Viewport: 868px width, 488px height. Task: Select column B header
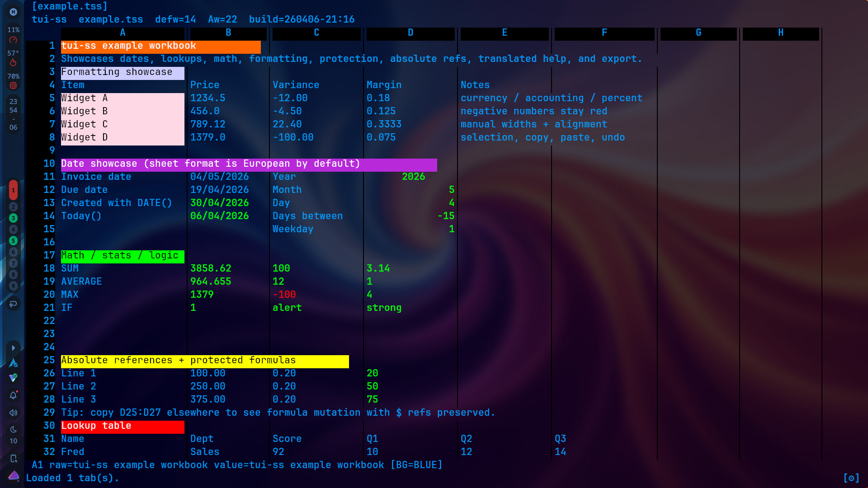click(228, 33)
